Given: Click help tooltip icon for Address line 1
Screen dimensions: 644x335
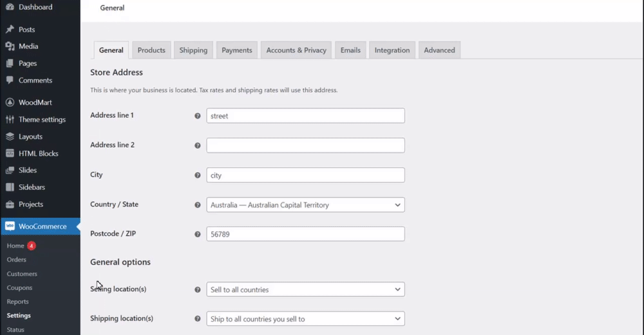Looking at the screenshot, I should 198,117.
